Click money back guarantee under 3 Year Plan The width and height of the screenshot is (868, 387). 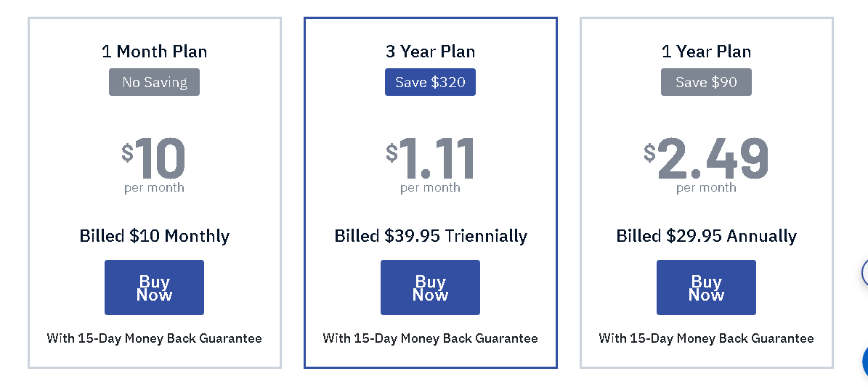(x=430, y=338)
